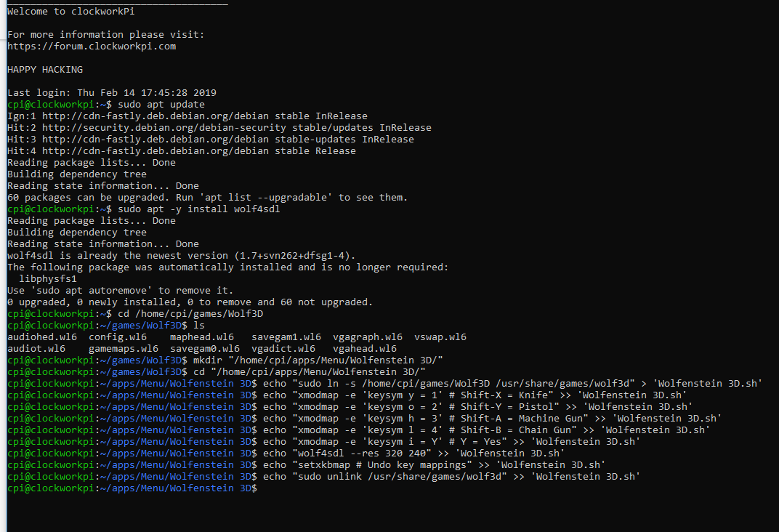This screenshot has width=779, height=532.
Task: Click the config.wl6 file name
Action: coord(118,337)
